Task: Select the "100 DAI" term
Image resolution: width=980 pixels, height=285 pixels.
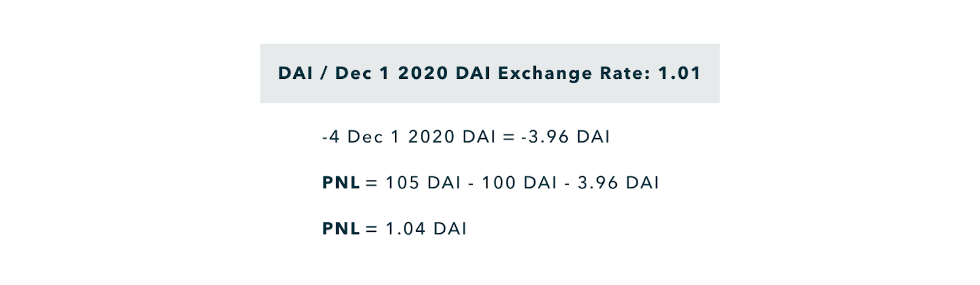Action: coord(519,183)
